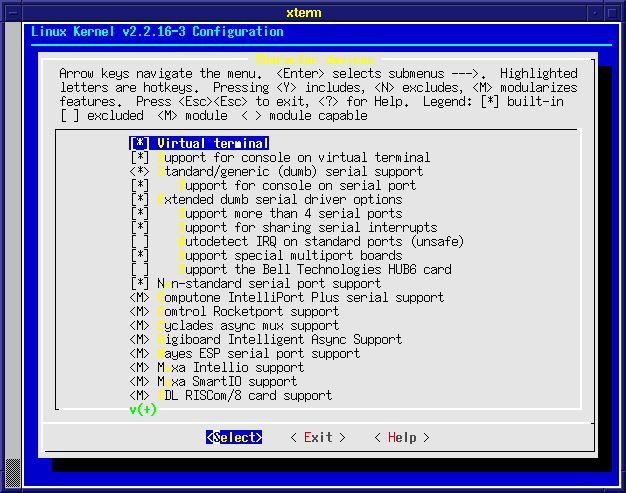Click the xterm window title bar
This screenshot has width=626, height=493.
312,9
